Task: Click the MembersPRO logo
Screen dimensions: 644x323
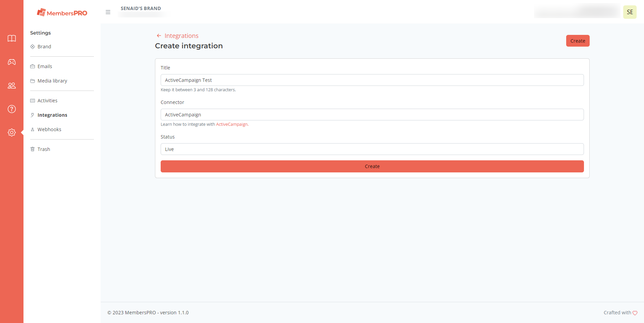Action: coord(62,13)
